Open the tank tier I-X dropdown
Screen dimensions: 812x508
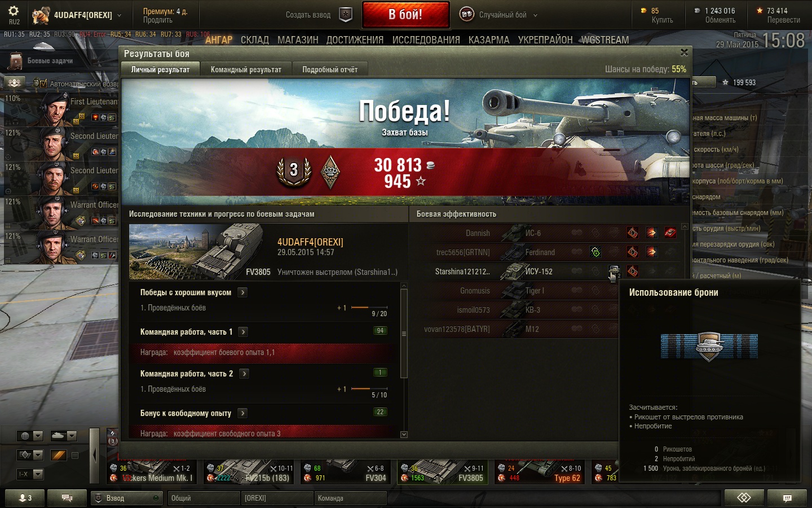point(30,474)
